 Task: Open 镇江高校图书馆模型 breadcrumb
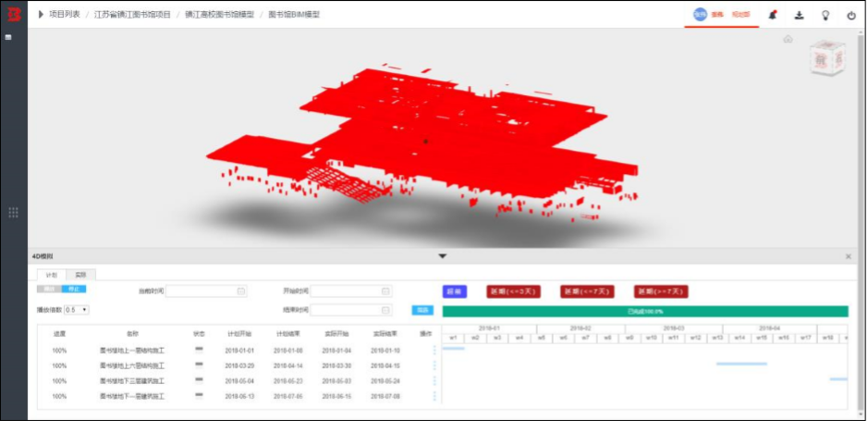point(220,15)
